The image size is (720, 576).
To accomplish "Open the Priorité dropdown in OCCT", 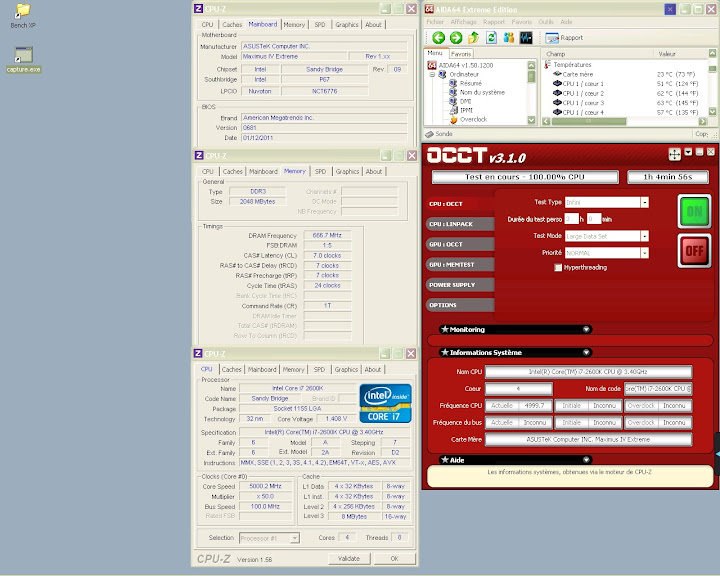I will coord(645,253).
